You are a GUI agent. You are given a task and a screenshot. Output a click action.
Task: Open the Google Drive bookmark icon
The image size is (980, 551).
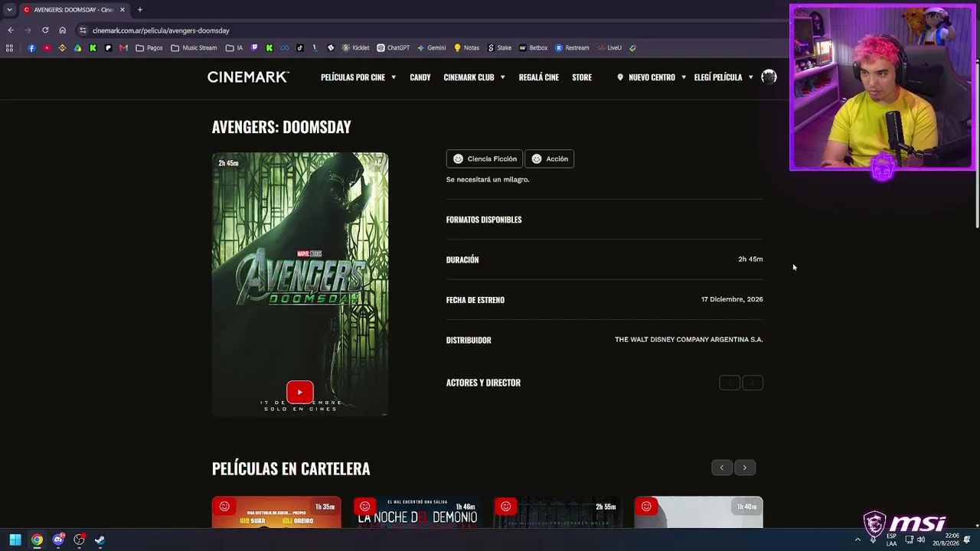pos(77,47)
